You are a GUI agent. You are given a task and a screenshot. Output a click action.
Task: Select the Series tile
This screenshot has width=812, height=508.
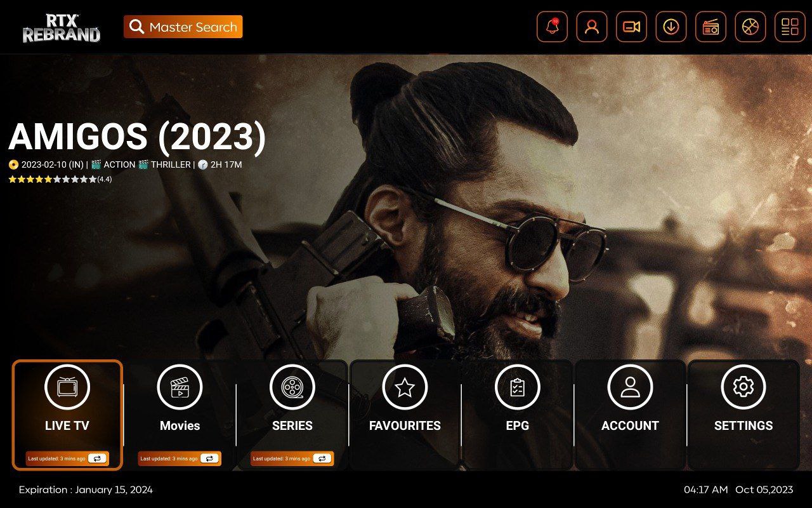click(x=292, y=406)
